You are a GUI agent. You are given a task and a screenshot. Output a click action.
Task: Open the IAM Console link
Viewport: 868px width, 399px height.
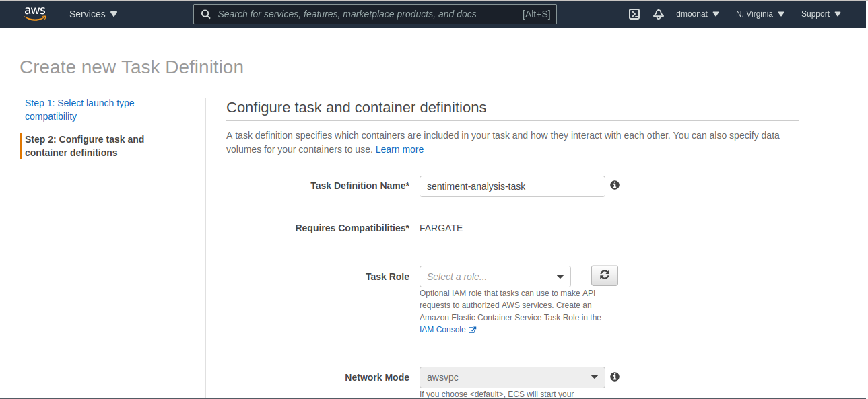point(442,330)
